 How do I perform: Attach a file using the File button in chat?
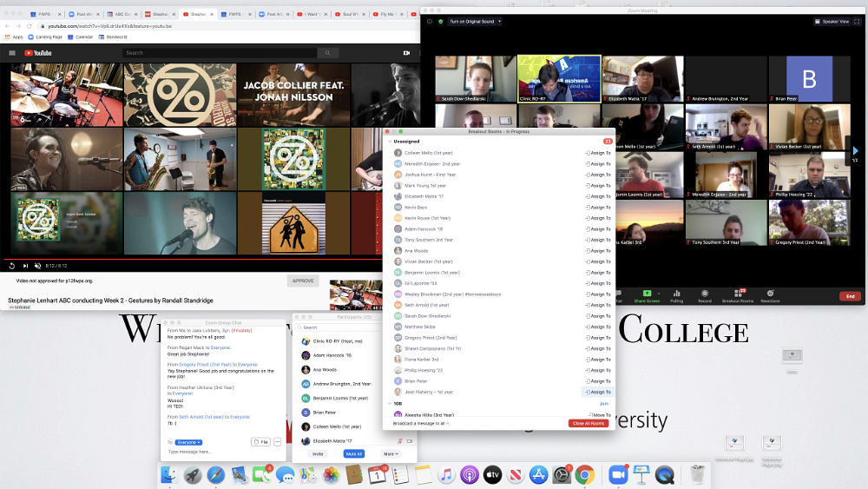point(260,442)
